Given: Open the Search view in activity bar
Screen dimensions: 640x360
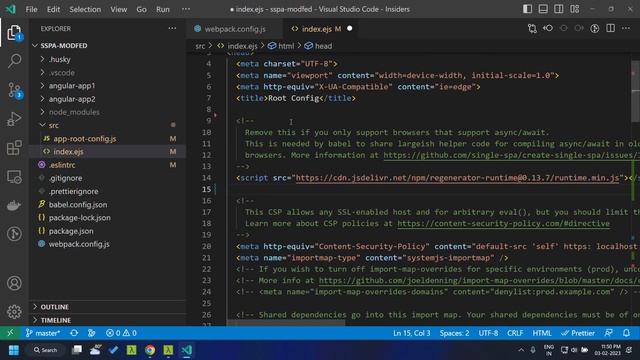Looking at the screenshot, I should point(14,61).
